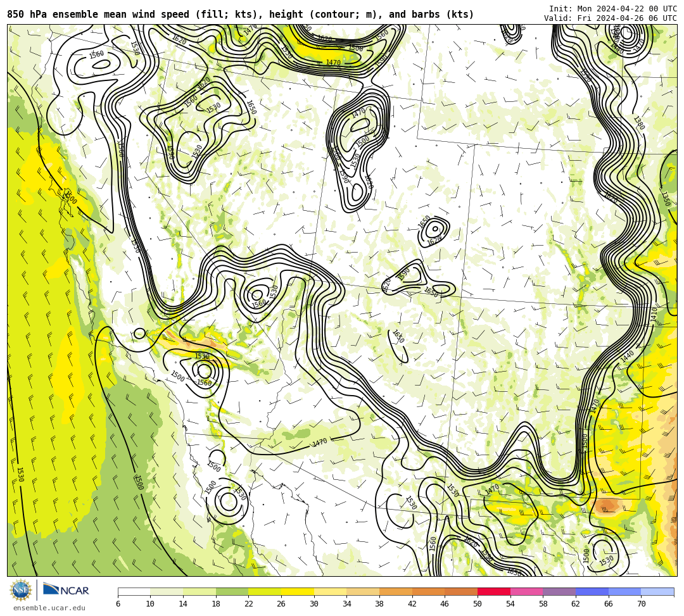Pick the light orange 34–38 kts colorbar segment
The width and height of the screenshot is (684, 616).
coord(363,591)
